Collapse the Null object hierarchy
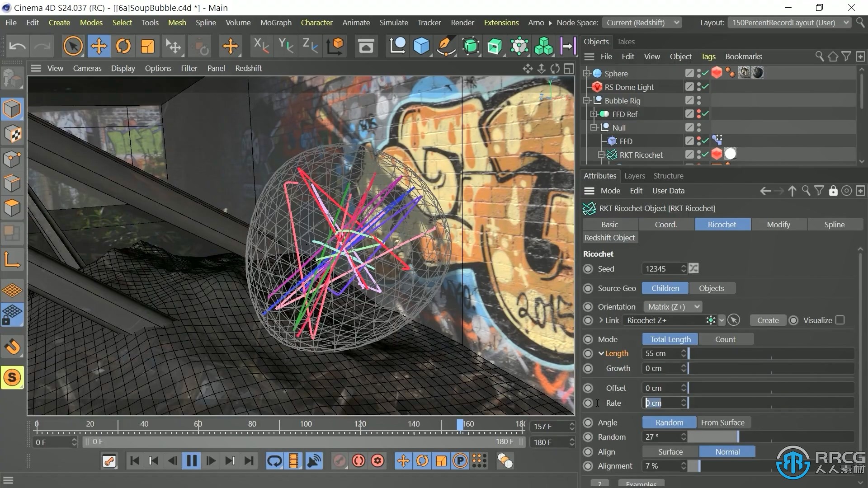Viewport: 868px width, 488px height. 594,127
